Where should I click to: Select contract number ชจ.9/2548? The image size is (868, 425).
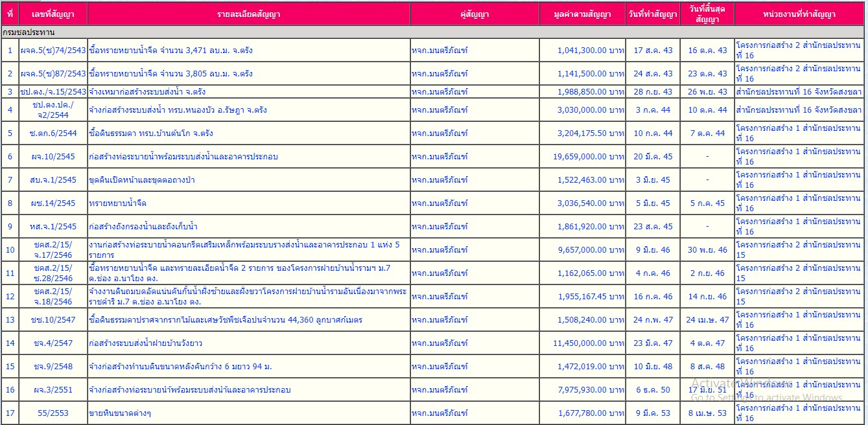click(x=53, y=367)
